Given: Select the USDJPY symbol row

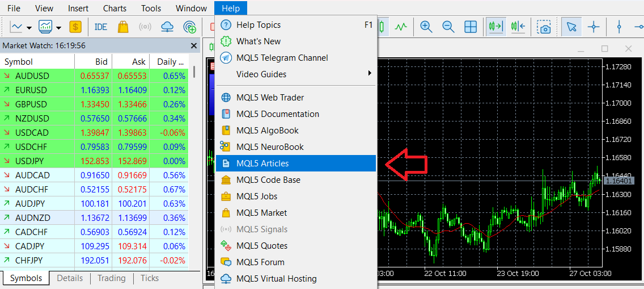Looking at the screenshot, I should pyautogui.click(x=94, y=161).
